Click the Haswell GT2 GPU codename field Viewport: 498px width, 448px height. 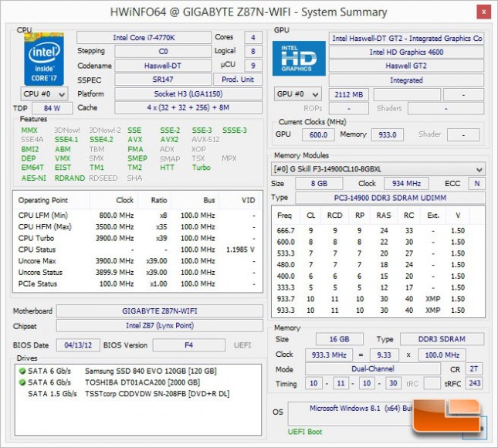tap(406, 66)
